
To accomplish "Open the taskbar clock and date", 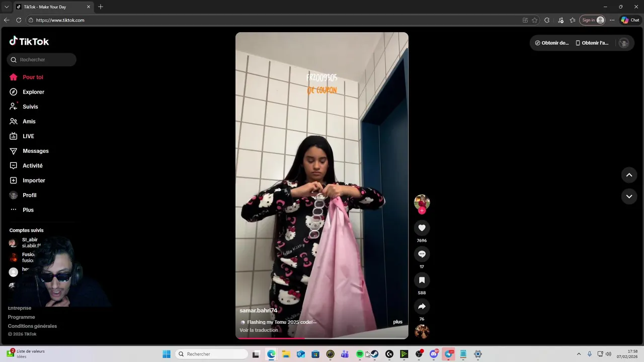I will pyautogui.click(x=628, y=354).
